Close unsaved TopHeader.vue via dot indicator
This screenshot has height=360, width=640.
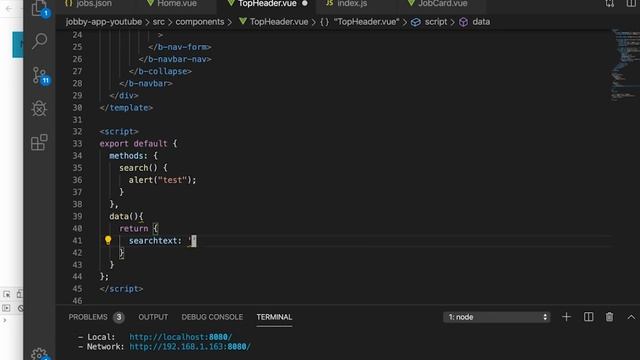pyautogui.click(x=305, y=3)
